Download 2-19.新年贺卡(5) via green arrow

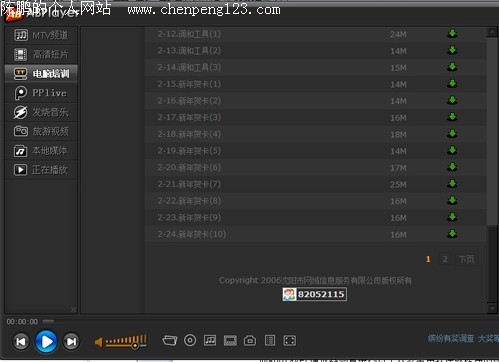pyautogui.click(x=452, y=150)
